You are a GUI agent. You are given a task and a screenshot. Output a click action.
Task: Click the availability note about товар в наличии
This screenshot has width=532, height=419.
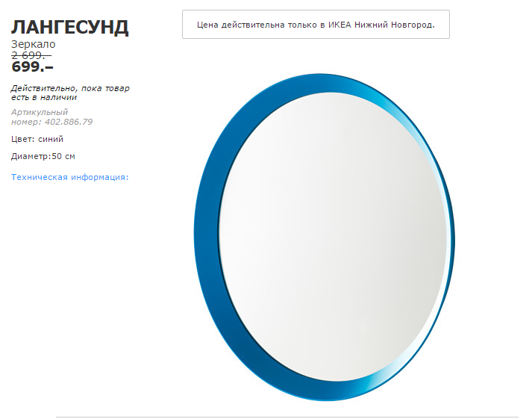[x=70, y=93]
